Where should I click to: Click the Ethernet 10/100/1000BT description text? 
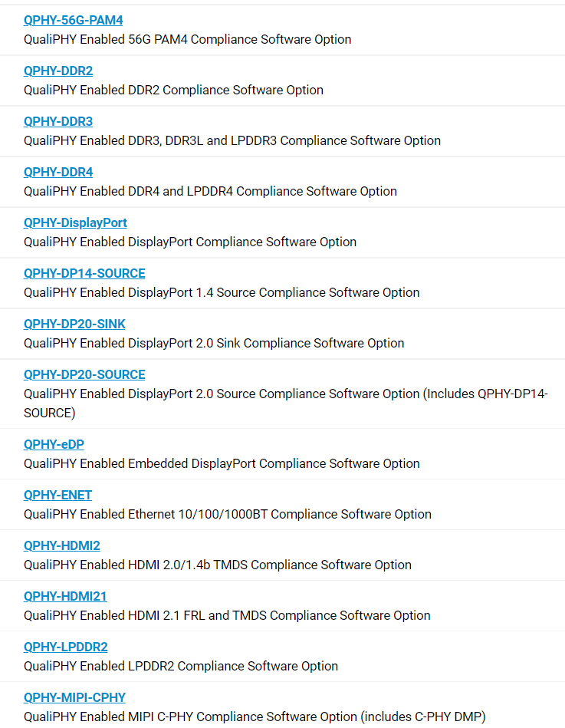coord(227,514)
